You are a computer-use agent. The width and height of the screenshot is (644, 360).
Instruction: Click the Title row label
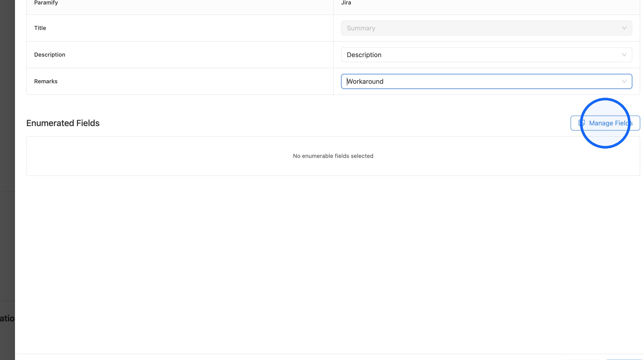[40, 28]
